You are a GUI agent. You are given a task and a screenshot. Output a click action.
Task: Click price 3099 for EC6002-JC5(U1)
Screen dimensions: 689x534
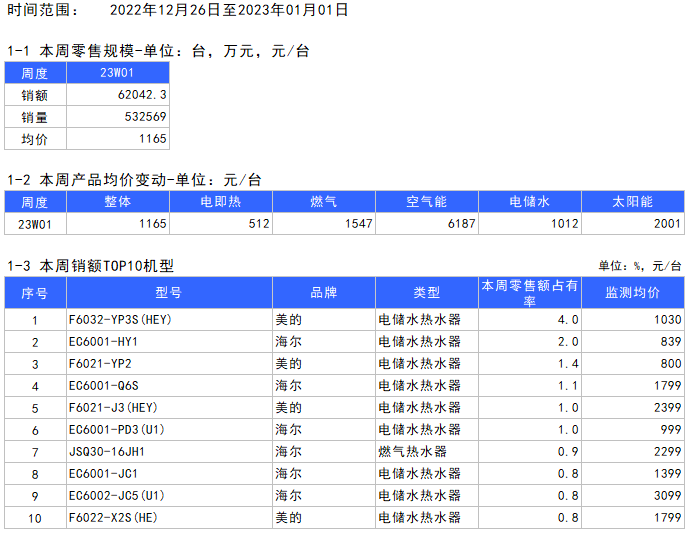[x=667, y=495]
